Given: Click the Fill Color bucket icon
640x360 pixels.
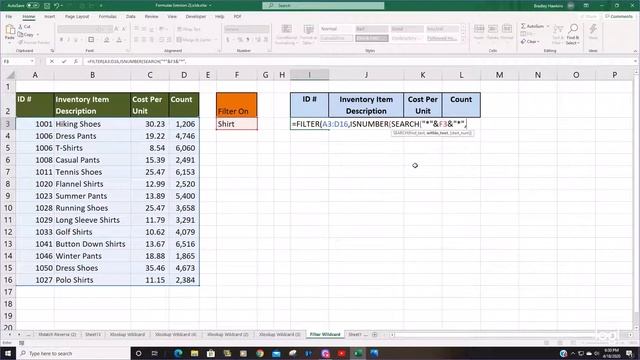Looking at the screenshot, I should coord(107,40).
